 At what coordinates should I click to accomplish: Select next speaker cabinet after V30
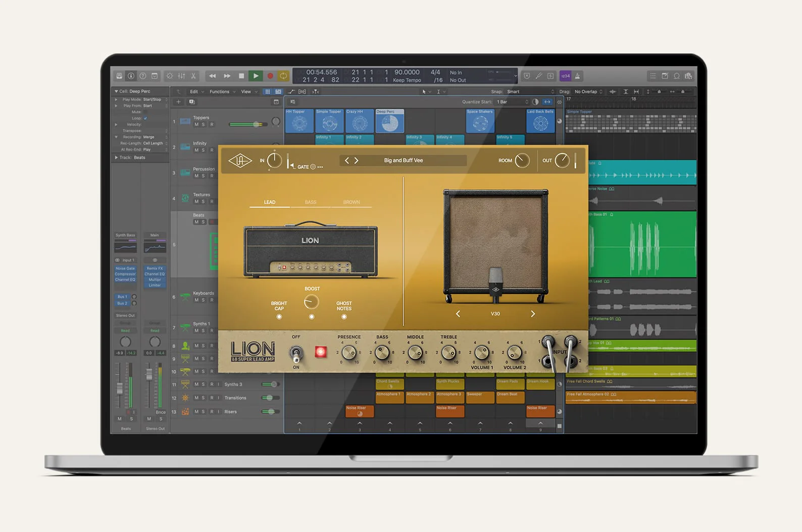coord(533,314)
